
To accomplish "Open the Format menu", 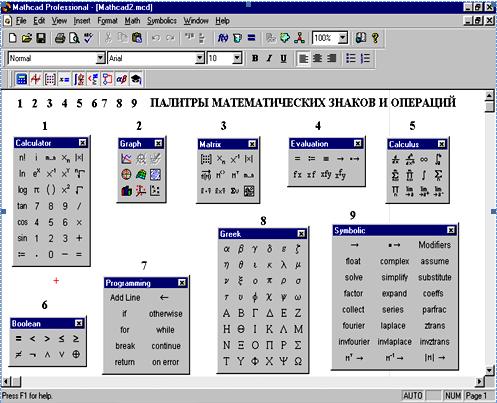I will [x=107, y=21].
